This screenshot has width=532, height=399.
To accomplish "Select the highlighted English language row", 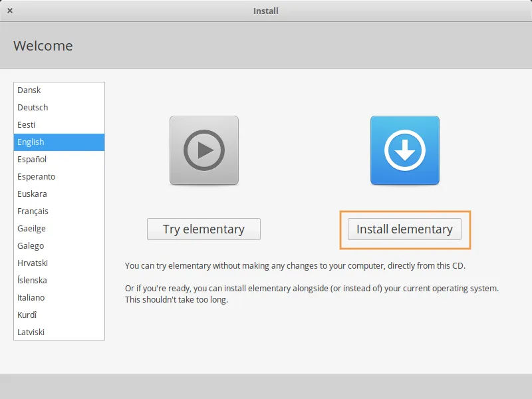I will (59, 142).
